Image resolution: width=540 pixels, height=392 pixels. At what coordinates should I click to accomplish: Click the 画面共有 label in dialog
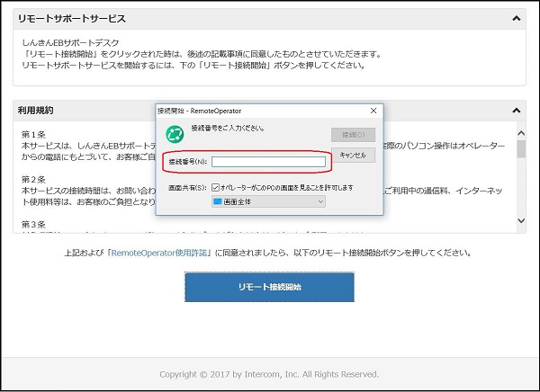point(186,187)
